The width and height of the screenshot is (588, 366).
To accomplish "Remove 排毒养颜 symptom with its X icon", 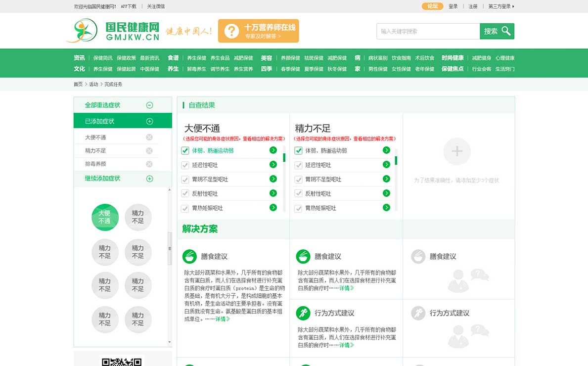I will (x=149, y=164).
